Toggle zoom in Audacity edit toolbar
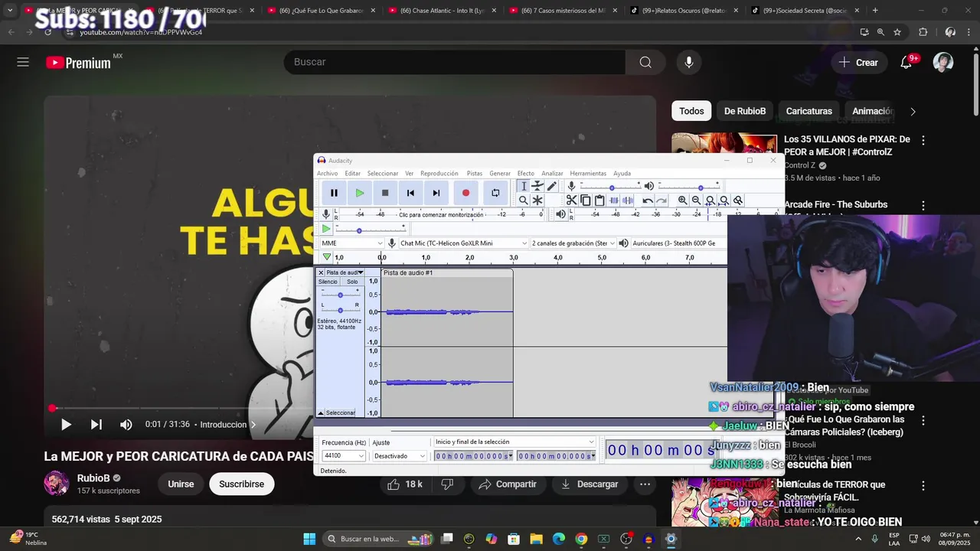Viewport: 980px width, 551px height. click(x=738, y=201)
